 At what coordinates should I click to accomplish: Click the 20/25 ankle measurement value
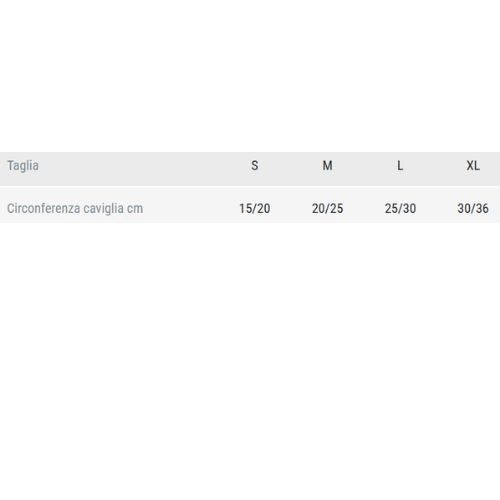327,209
